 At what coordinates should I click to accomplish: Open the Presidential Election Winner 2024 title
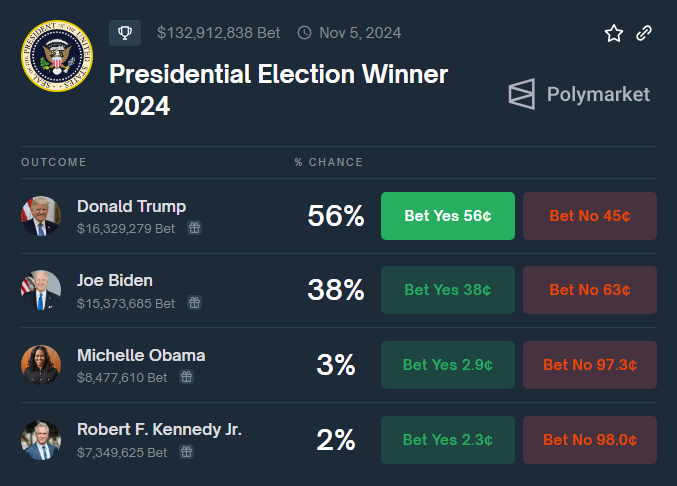[278, 89]
